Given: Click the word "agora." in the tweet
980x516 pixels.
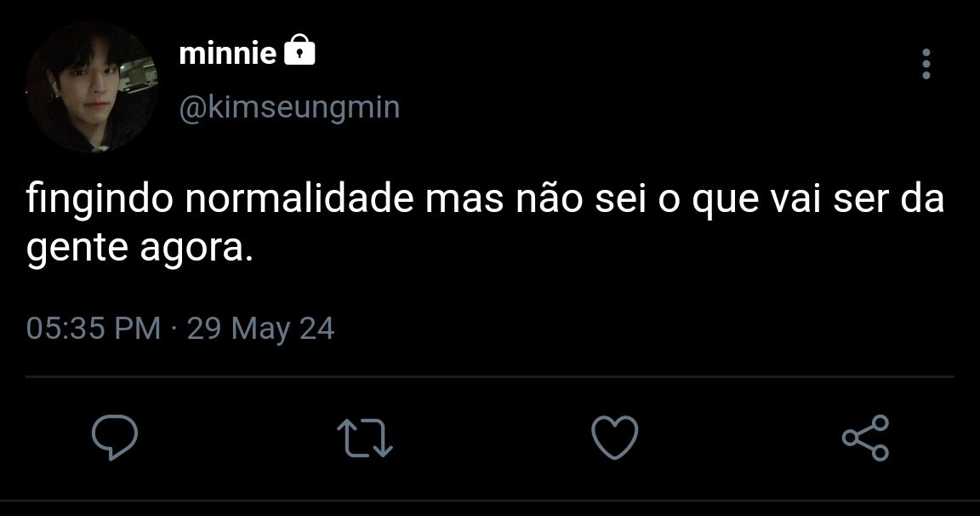Looking at the screenshot, I should click(197, 250).
